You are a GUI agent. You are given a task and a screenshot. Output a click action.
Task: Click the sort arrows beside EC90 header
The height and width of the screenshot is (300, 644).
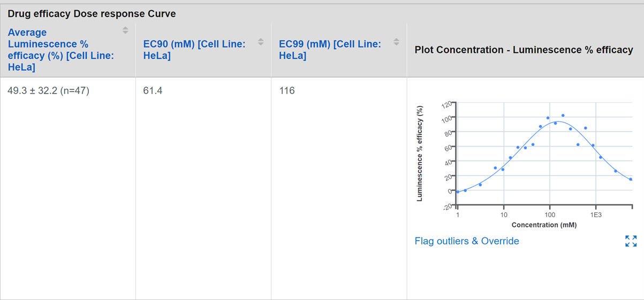pos(261,42)
